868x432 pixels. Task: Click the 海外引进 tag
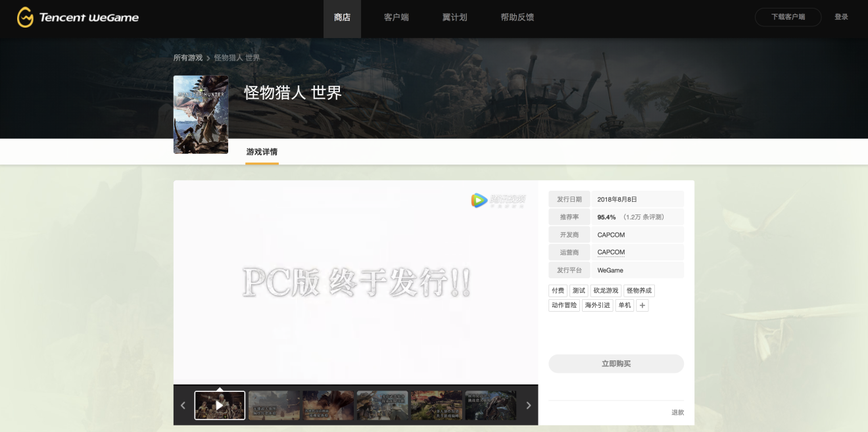click(598, 305)
